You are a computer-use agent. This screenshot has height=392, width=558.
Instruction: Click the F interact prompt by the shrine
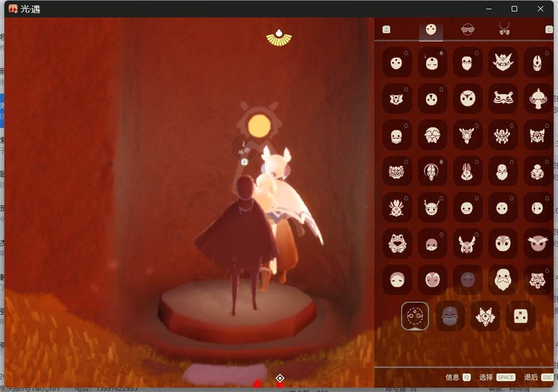(244, 162)
